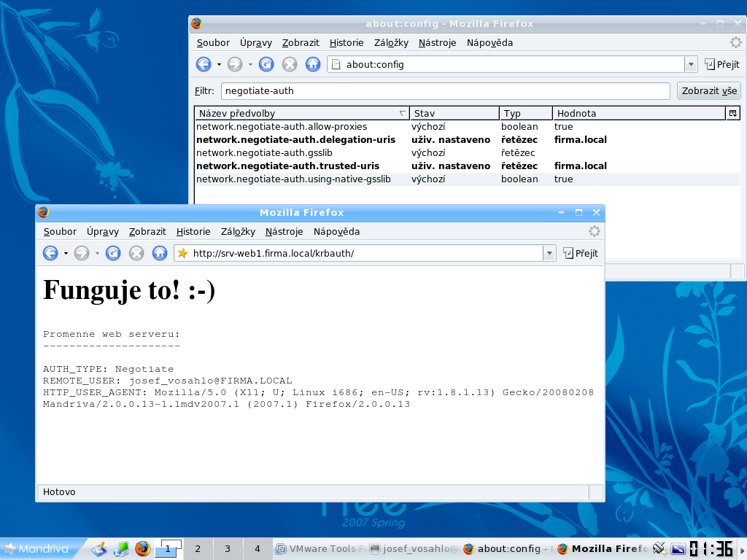
Task: Open Soubor menu in front Firefox window
Action: [60, 232]
